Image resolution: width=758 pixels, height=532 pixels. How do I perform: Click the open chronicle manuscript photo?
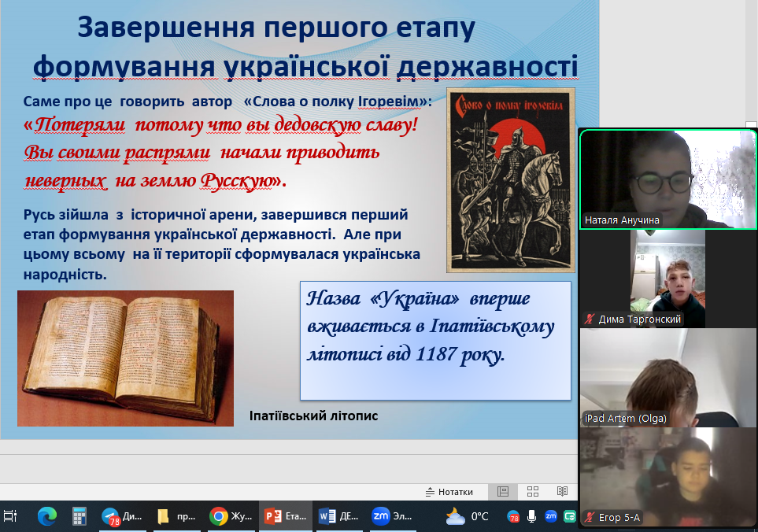point(126,358)
